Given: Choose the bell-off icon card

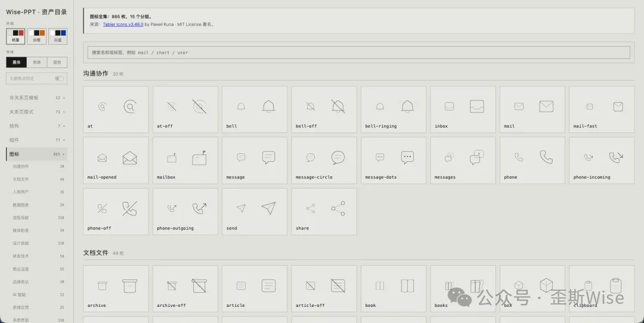Looking at the screenshot, I should click(x=324, y=109).
